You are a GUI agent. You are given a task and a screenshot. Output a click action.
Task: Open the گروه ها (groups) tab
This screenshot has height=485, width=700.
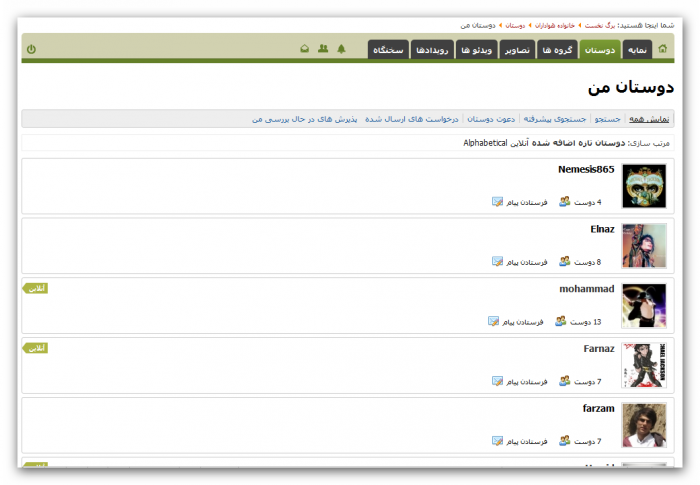(x=557, y=50)
